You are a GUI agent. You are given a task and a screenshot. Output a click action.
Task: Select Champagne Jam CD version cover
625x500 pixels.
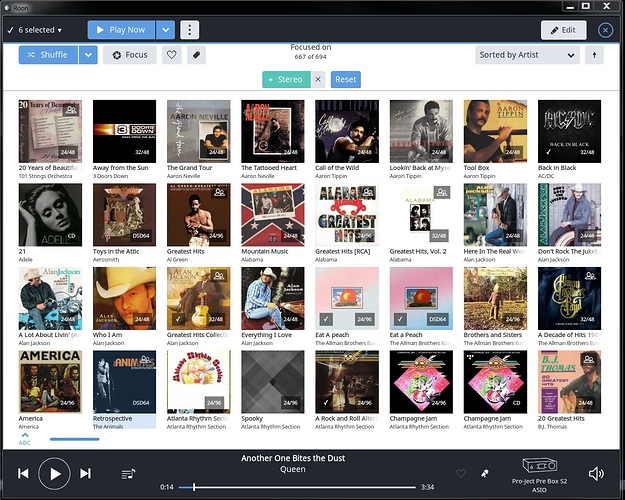tap(495, 382)
